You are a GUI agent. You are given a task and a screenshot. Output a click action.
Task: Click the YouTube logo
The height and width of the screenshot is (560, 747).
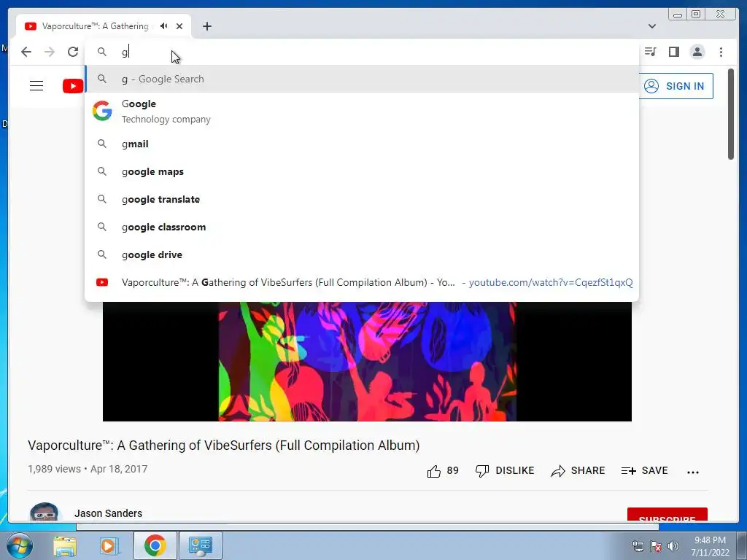(x=73, y=86)
